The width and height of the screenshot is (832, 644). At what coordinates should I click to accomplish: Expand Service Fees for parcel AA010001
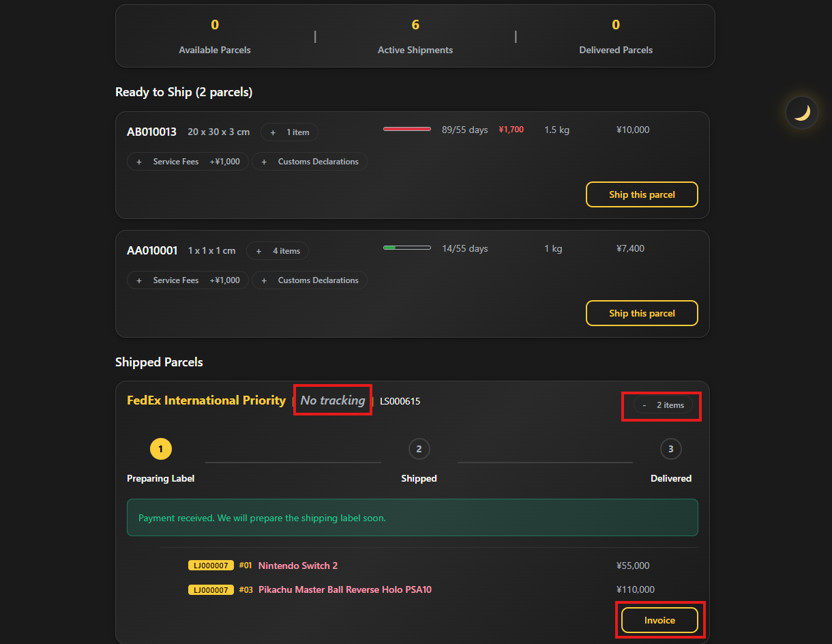[188, 280]
